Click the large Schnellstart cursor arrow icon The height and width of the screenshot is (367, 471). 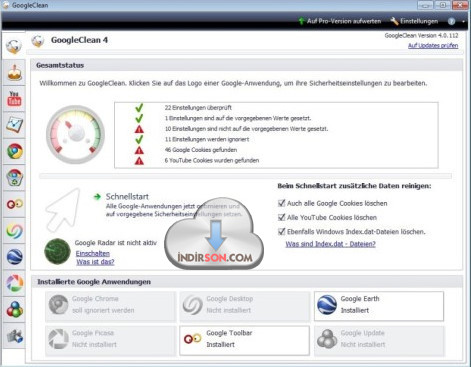pos(63,210)
